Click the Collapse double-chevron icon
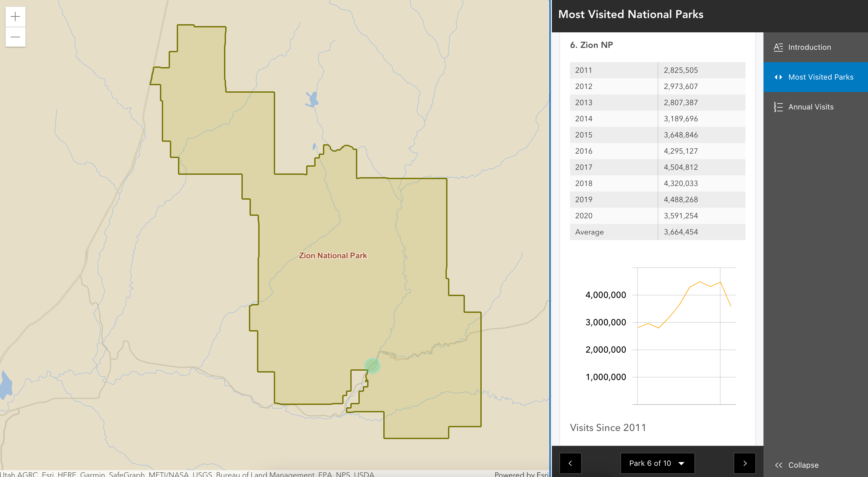Screen dimensions: 868x477 tap(778, 465)
